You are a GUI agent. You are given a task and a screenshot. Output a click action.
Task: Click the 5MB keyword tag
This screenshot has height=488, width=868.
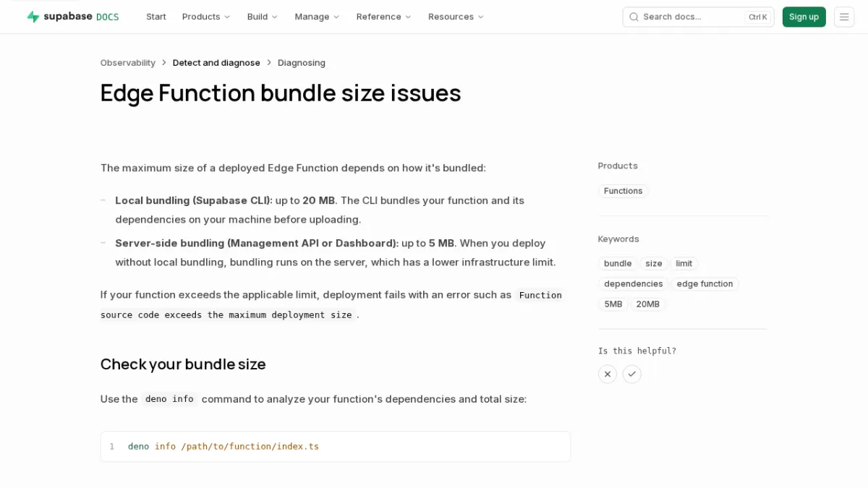point(613,304)
